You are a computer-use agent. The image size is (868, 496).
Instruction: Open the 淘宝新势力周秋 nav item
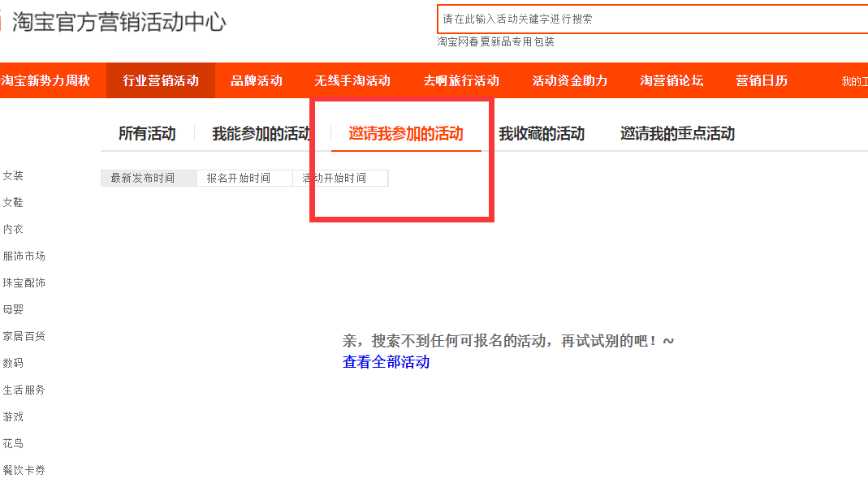pyautogui.click(x=45, y=81)
